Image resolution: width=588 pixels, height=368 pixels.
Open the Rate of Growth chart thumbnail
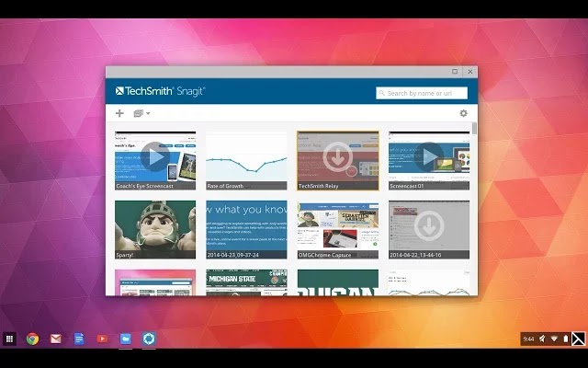pyautogui.click(x=246, y=160)
